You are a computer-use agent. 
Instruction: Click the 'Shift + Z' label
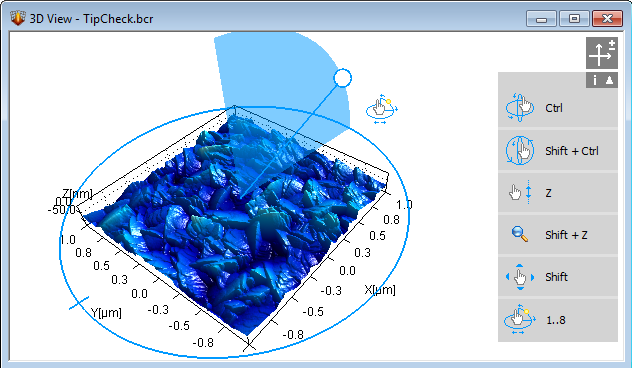(x=566, y=235)
